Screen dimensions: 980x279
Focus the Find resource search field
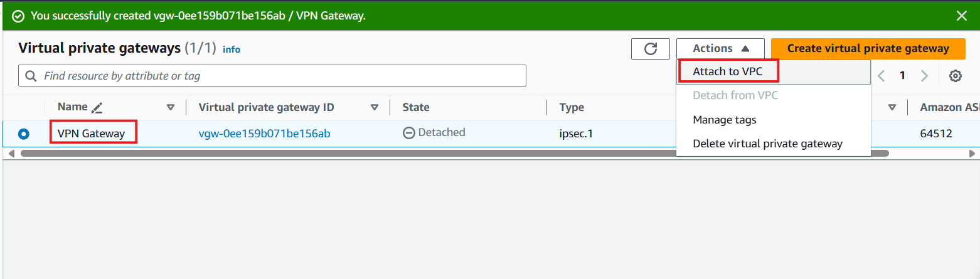tap(272, 76)
